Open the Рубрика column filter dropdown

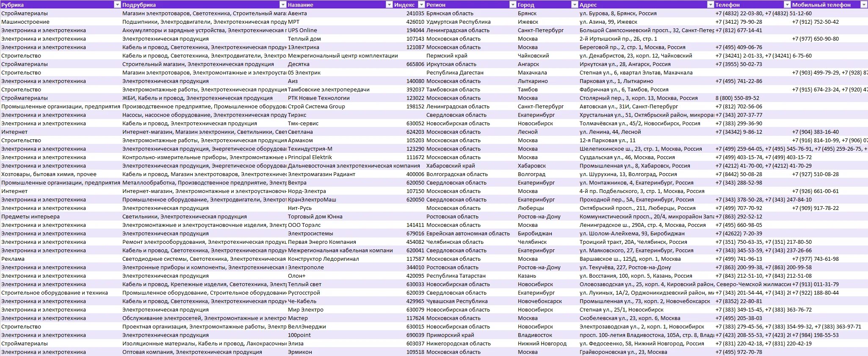117,5
